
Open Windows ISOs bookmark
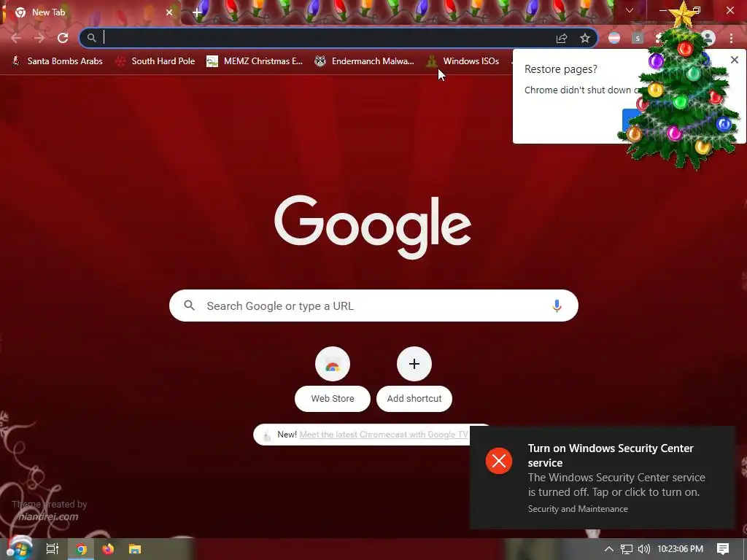[x=463, y=61]
